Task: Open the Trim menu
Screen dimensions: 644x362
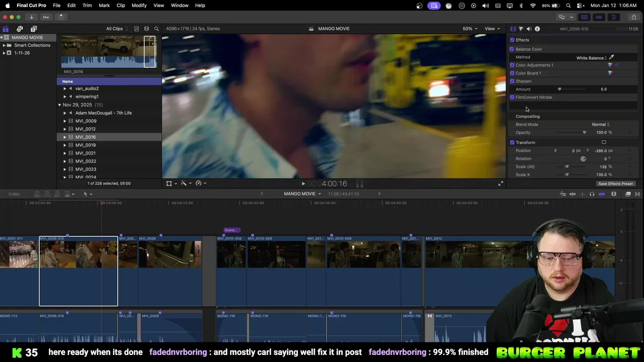Action: 87,6
